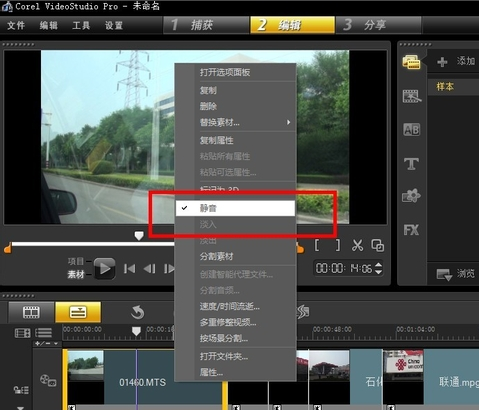This screenshot has height=410, width=479.
Task: Switch to timeline view
Action: pos(78,312)
